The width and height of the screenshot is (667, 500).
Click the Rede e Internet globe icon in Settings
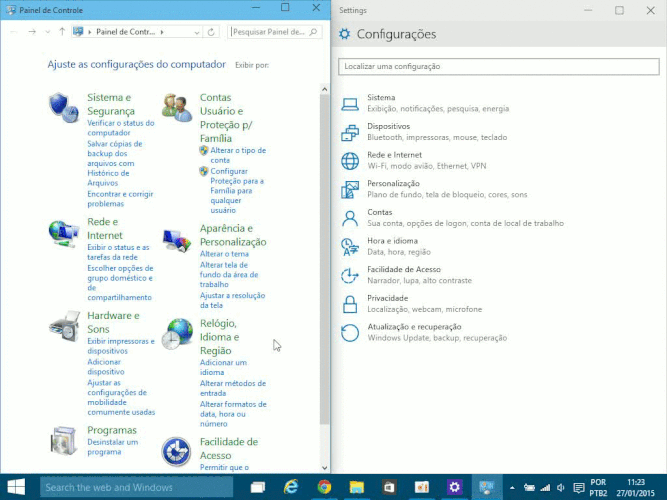[350, 161]
